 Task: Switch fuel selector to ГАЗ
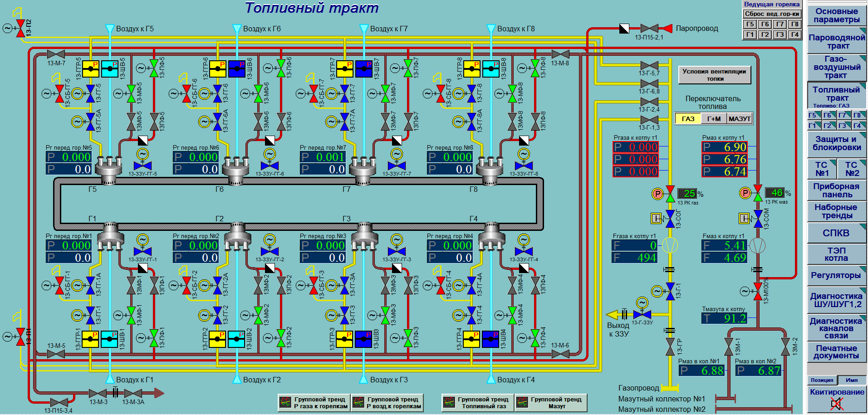688,119
